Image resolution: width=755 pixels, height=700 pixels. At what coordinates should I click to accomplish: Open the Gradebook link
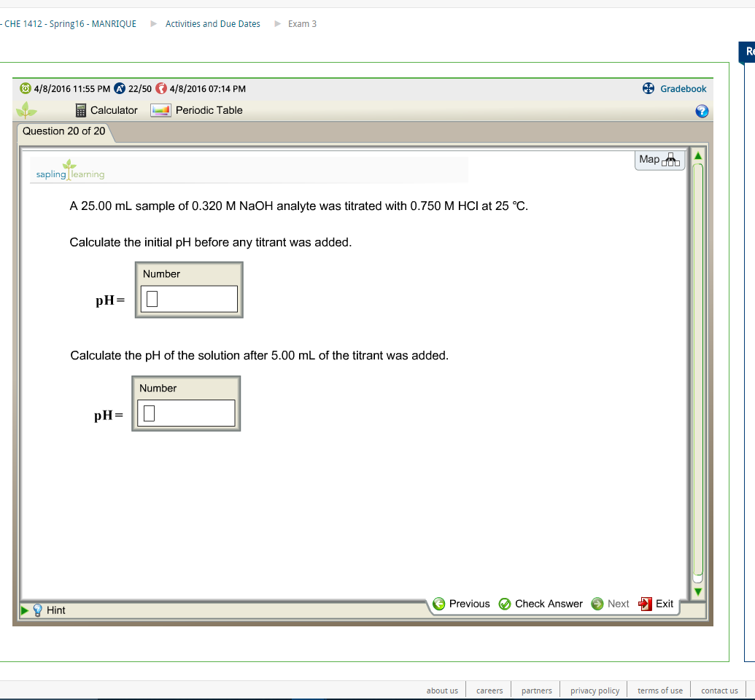[684, 88]
